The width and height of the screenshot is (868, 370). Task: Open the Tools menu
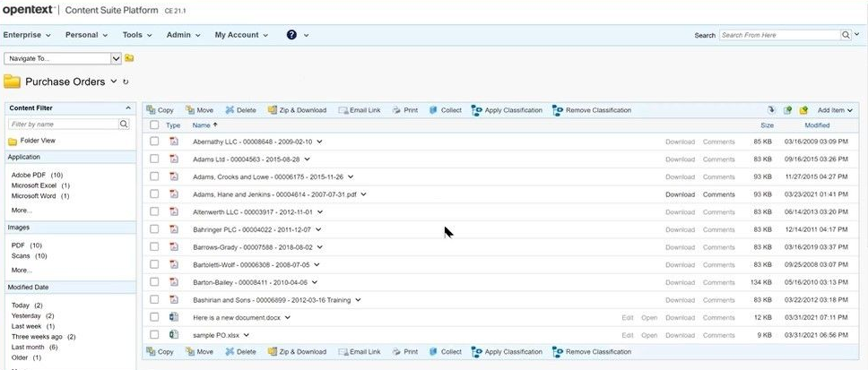[x=137, y=35]
